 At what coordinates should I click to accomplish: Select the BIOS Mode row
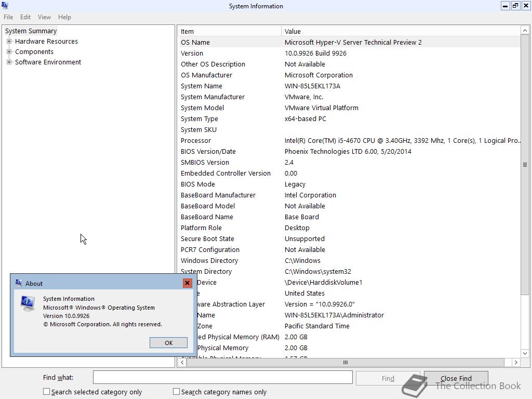(x=349, y=184)
